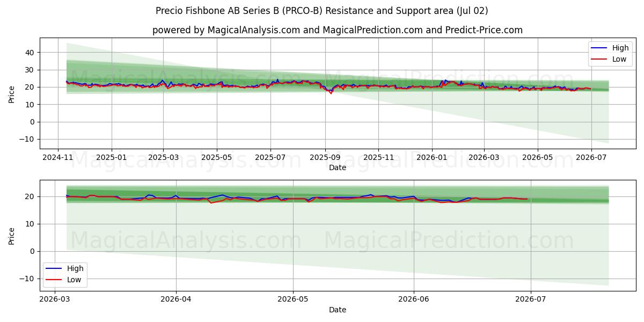Click the '2025-11' date tick label
Image resolution: width=644 pixels, height=322 pixels.
click(x=378, y=158)
